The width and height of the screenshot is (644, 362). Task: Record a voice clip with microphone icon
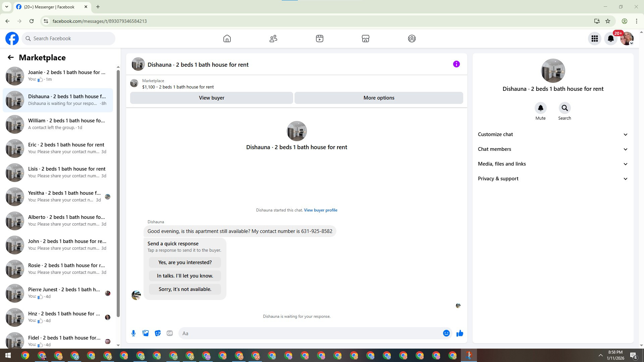[133, 333]
